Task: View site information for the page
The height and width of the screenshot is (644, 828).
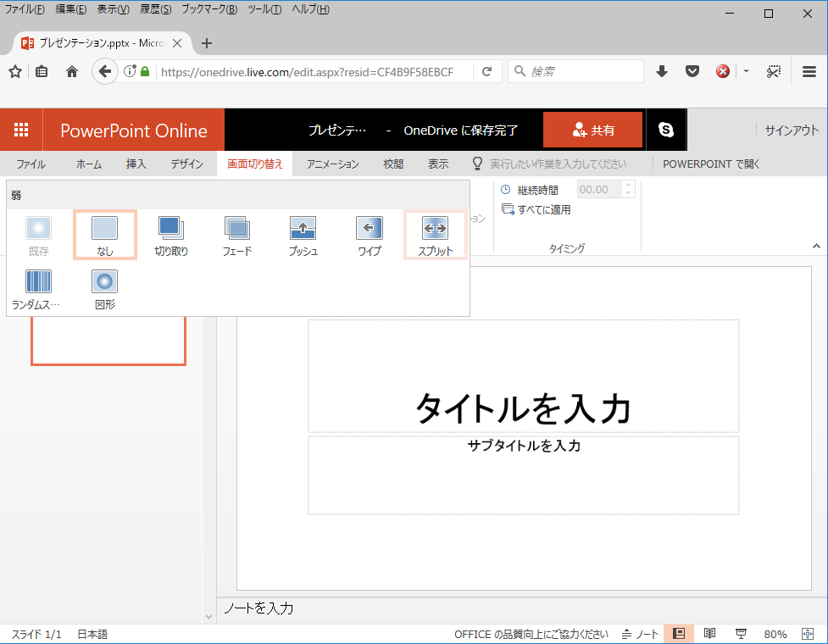Action: (130, 71)
